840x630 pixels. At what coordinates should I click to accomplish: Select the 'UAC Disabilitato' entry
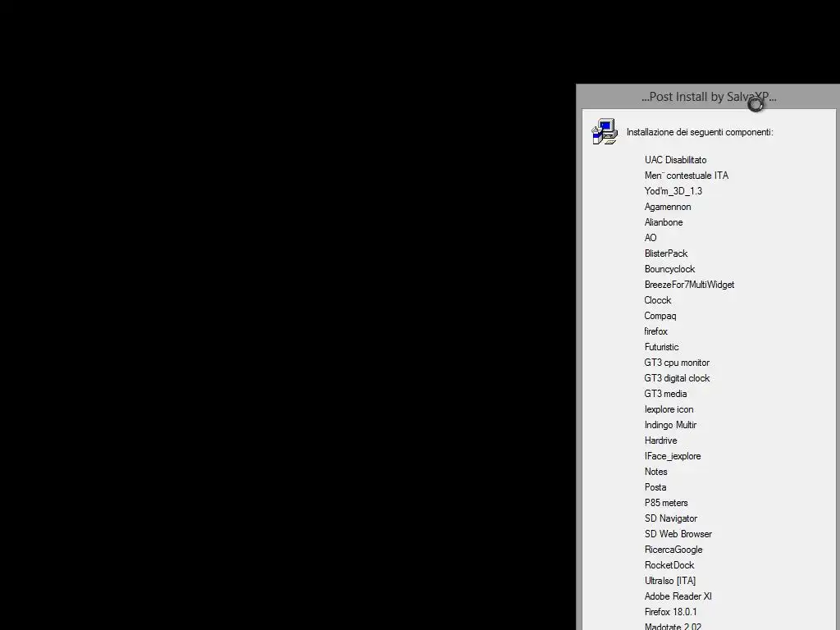click(676, 160)
